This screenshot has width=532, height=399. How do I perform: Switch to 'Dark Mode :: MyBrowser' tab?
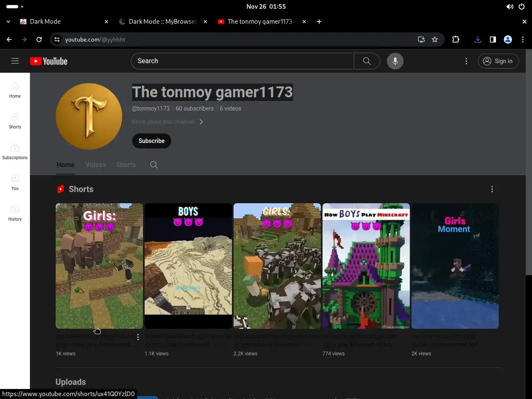[162, 22]
